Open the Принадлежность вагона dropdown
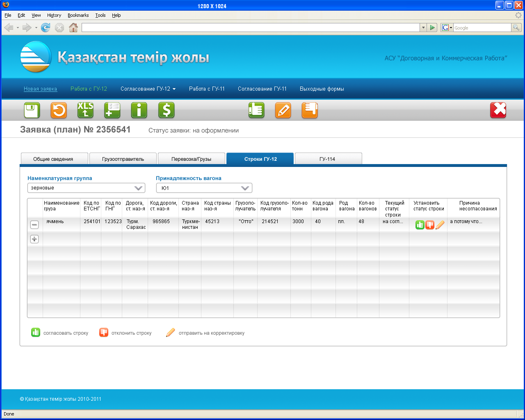 [x=204, y=188]
